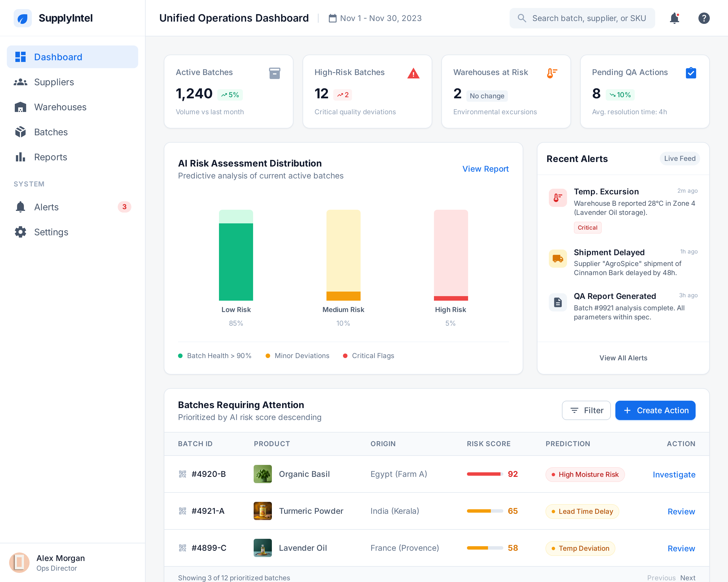
Task: Click the risk score bar showing 92
Action: click(485, 474)
